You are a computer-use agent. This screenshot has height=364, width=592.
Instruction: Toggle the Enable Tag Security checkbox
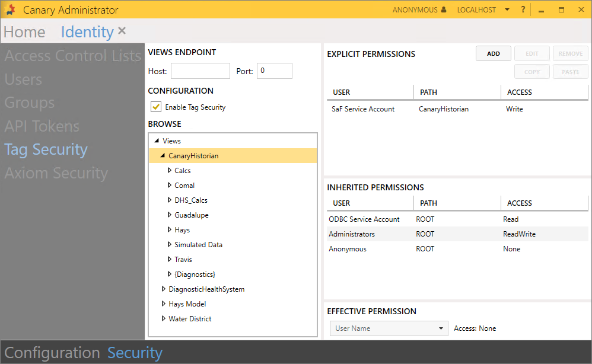pos(156,107)
